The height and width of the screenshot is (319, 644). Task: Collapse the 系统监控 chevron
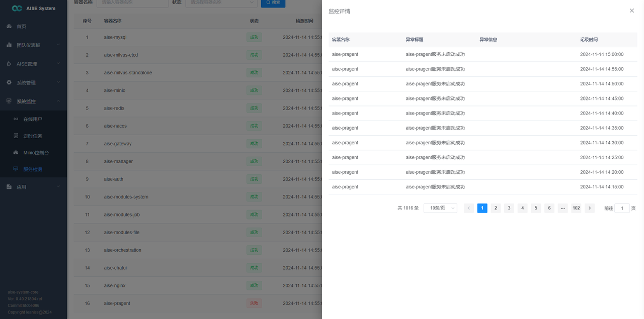coord(58,101)
